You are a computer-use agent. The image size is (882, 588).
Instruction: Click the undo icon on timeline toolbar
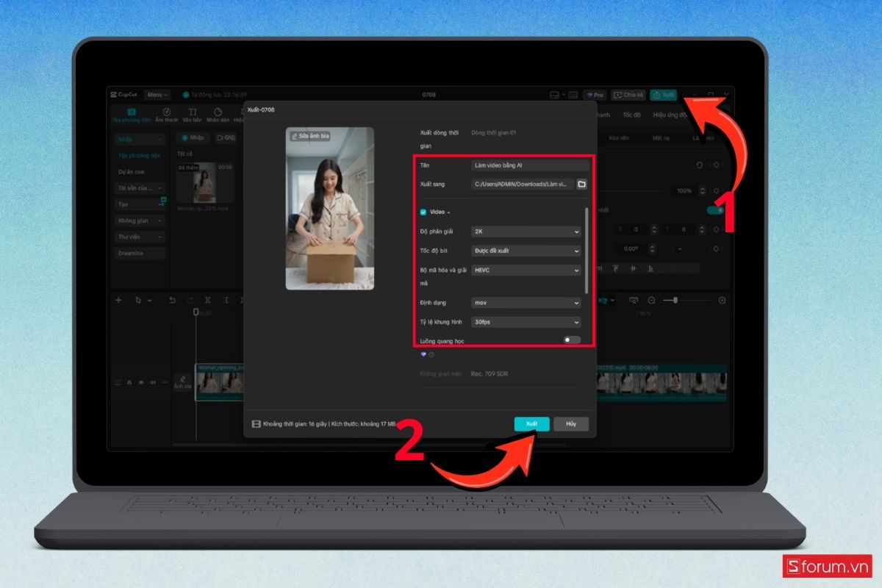[172, 300]
